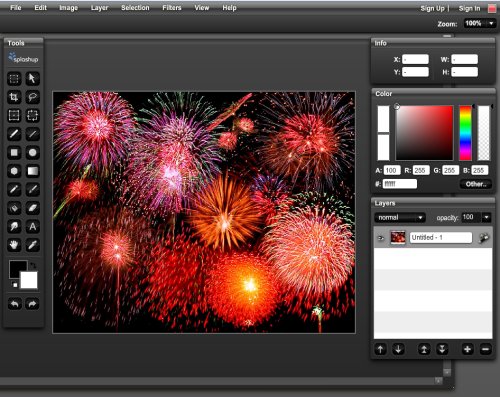Click the Undo arrow button

pyautogui.click(x=14, y=304)
